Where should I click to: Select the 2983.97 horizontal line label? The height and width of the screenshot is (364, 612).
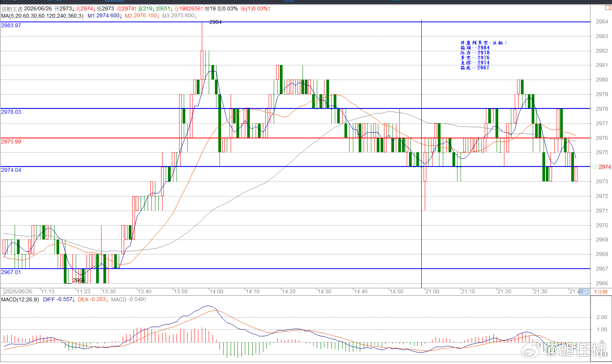(11, 25)
